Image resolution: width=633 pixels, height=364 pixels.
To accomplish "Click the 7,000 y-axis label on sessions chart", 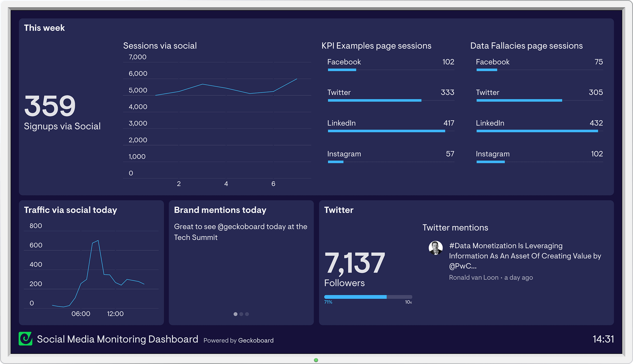I will (x=137, y=57).
